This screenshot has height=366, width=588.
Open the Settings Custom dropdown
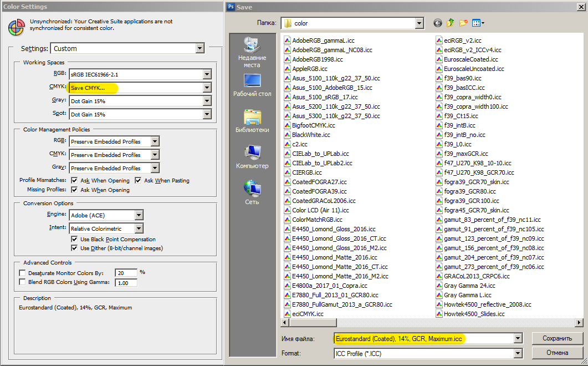[200, 48]
